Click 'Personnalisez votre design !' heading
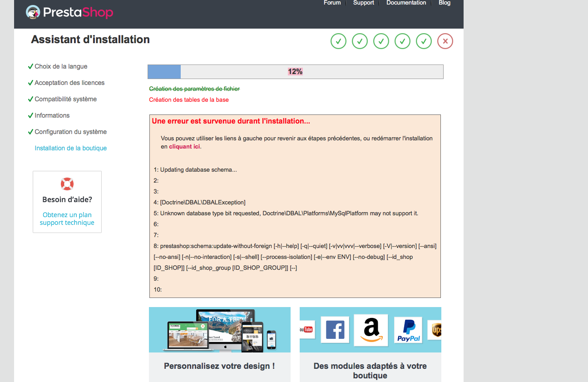 (219, 366)
